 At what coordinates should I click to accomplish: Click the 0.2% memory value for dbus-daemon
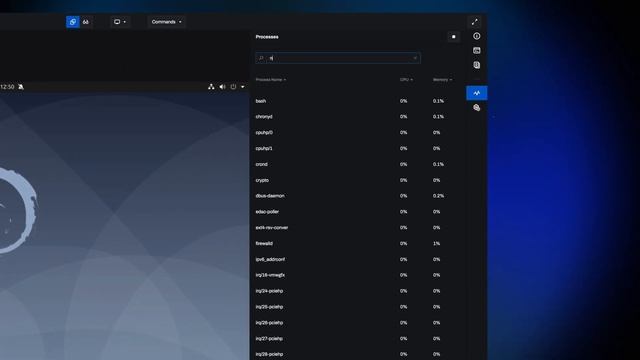438,196
